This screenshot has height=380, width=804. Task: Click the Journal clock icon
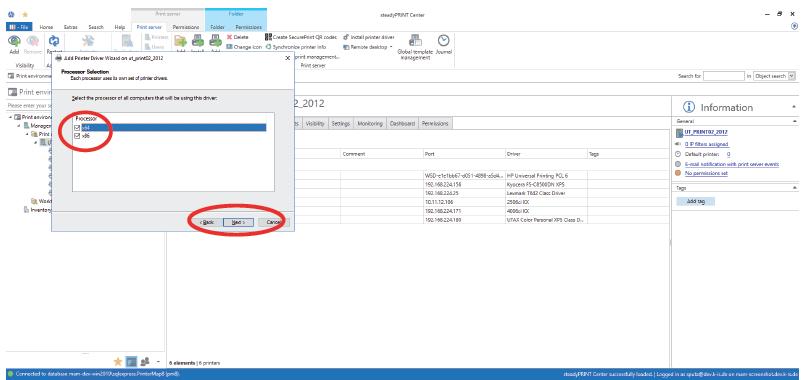tap(444, 41)
